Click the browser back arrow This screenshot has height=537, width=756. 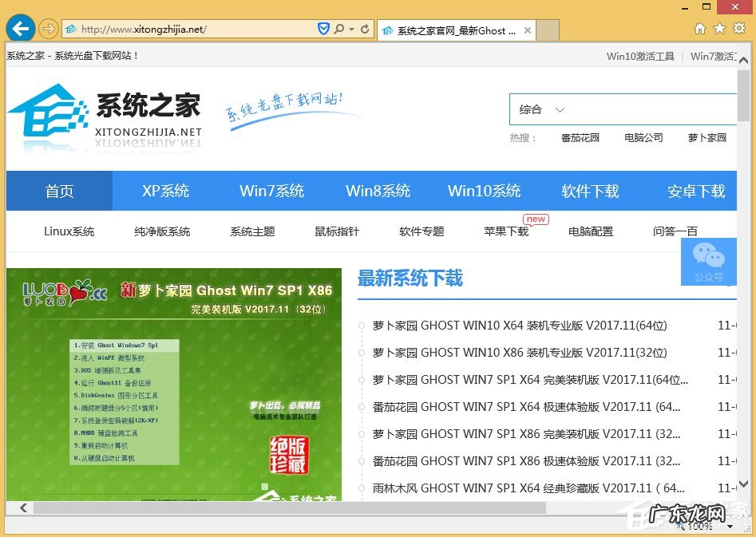21,27
